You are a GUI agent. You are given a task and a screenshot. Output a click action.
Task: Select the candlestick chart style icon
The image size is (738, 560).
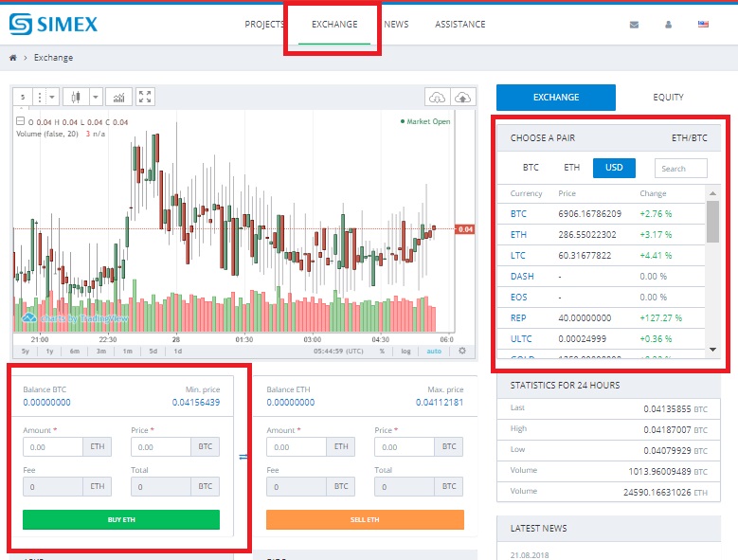[x=75, y=97]
